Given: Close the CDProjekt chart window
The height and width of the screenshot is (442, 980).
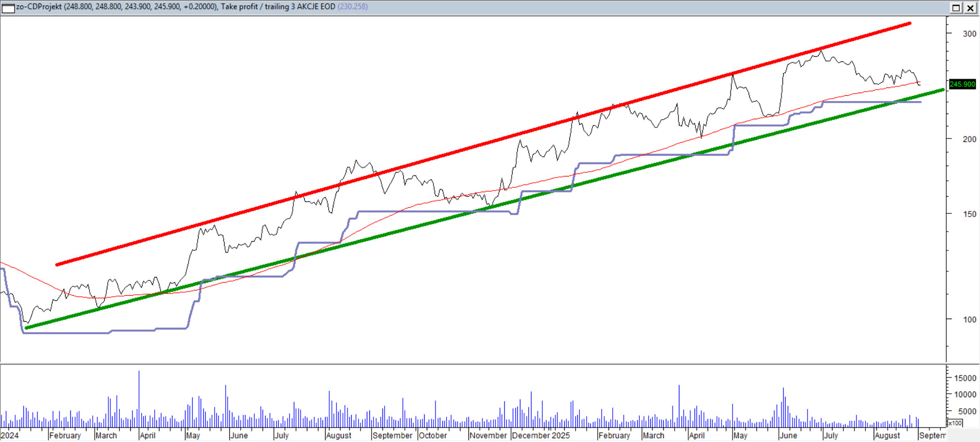Looking at the screenshot, I should click(x=971, y=7).
